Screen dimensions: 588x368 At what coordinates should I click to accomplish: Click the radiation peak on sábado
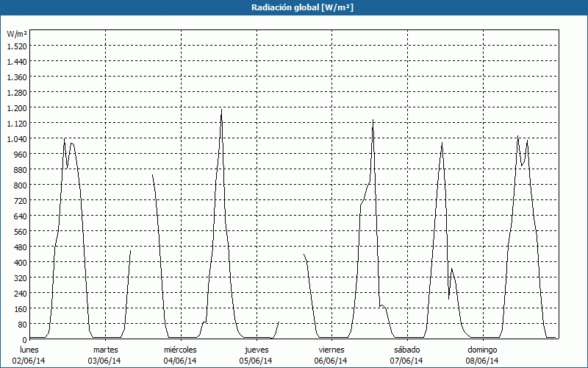coord(442,144)
